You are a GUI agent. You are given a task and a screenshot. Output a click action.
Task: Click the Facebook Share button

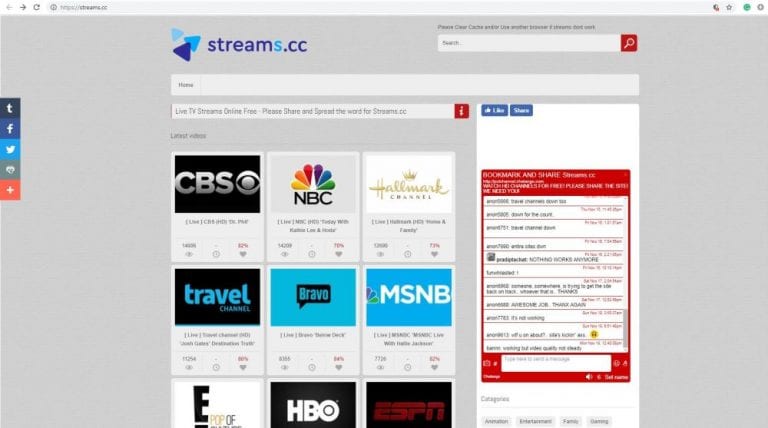(521, 111)
